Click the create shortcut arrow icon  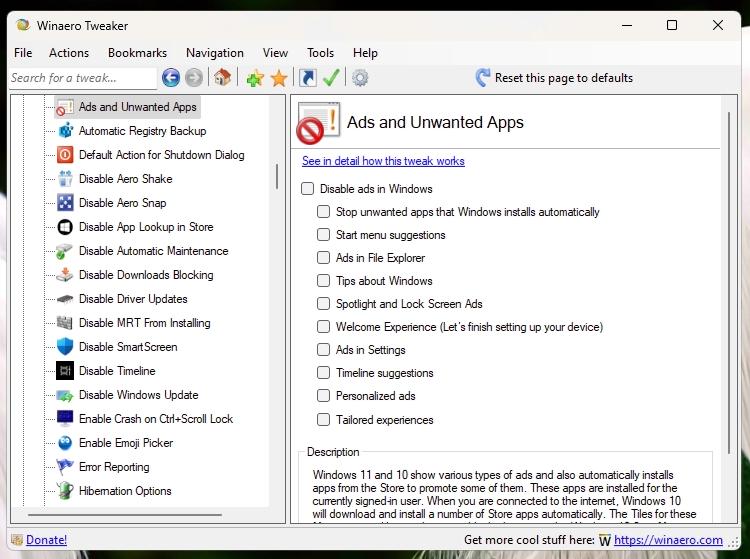point(308,77)
